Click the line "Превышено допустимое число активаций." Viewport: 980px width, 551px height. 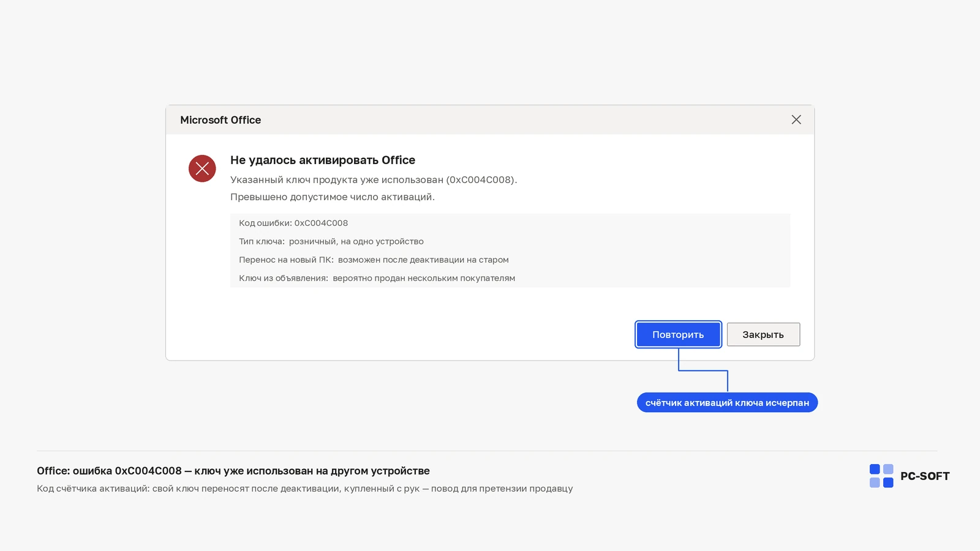(333, 197)
